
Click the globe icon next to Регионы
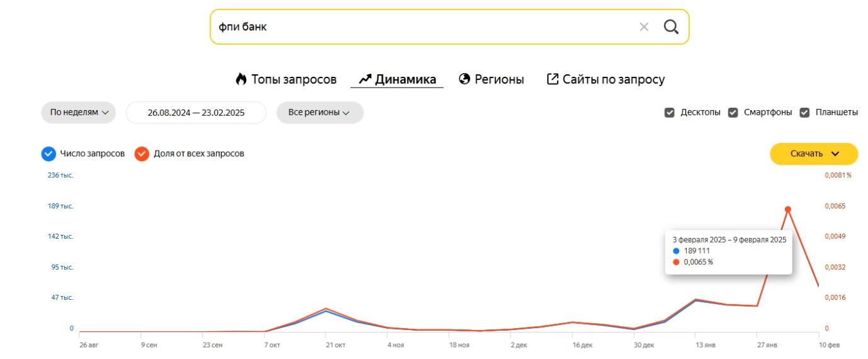click(465, 79)
